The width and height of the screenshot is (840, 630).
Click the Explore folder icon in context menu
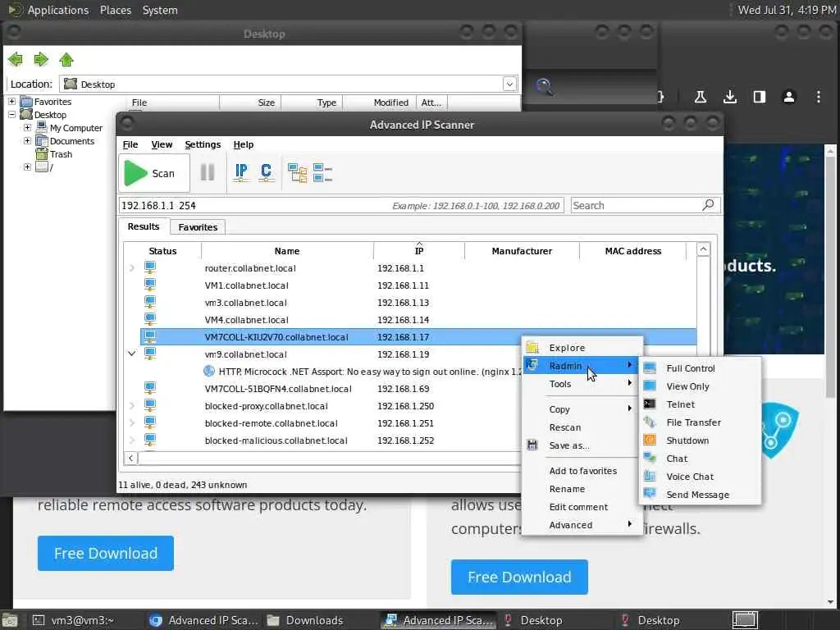point(532,347)
